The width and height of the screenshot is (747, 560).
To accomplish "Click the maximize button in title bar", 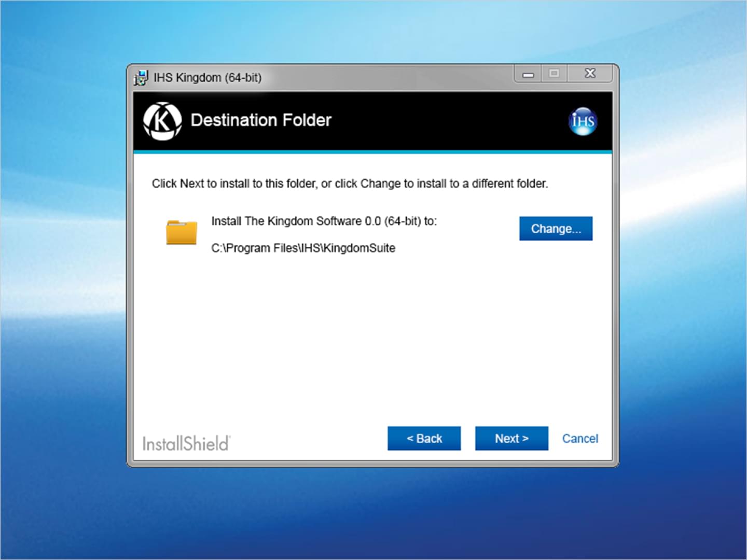I will point(554,74).
